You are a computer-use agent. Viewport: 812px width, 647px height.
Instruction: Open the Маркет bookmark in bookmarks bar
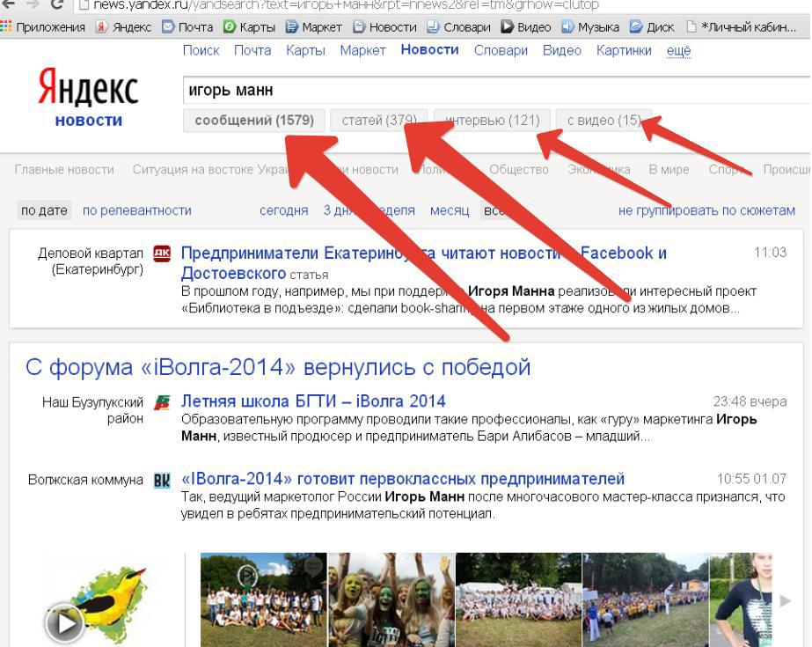click(314, 27)
